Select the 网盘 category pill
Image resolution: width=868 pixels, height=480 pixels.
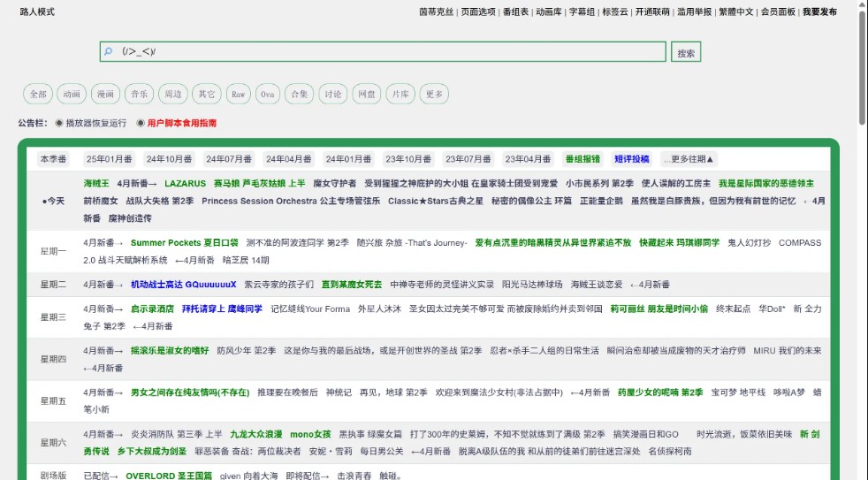click(365, 95)
